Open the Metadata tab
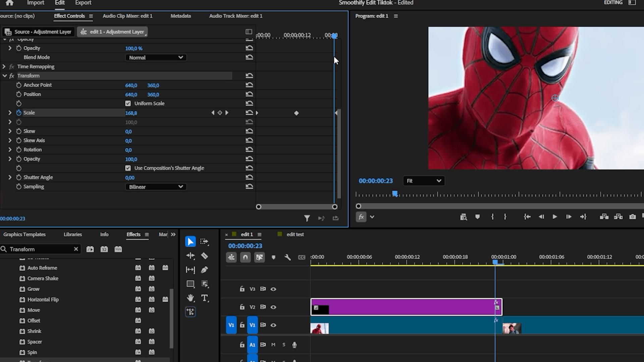 coord(180,16)
